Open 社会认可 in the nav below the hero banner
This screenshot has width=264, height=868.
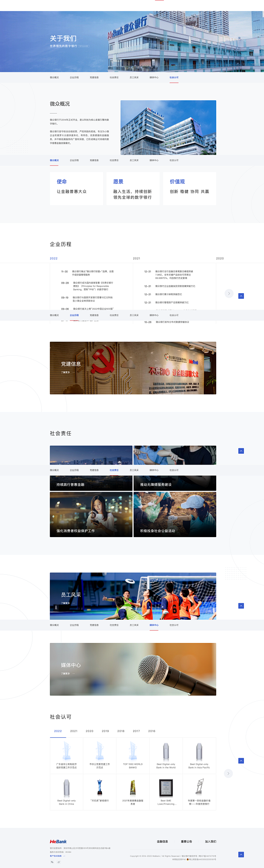point(174,77)
